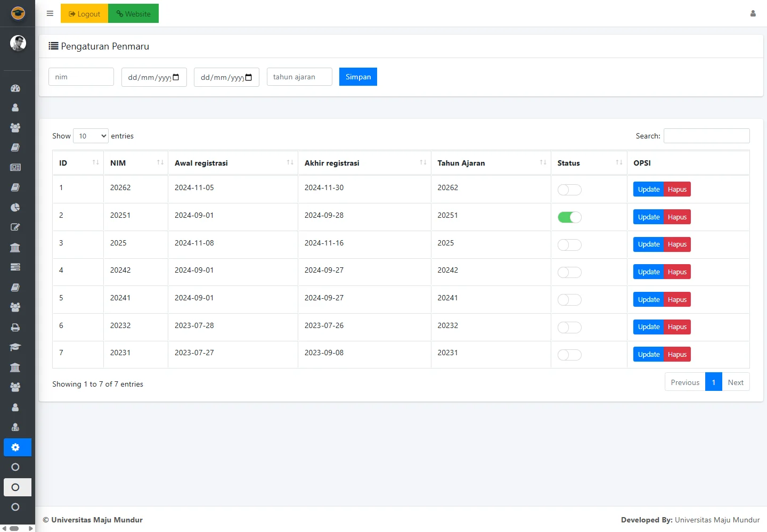
Task: Open the pie chart sidebar icon
Action: [15, 207]
